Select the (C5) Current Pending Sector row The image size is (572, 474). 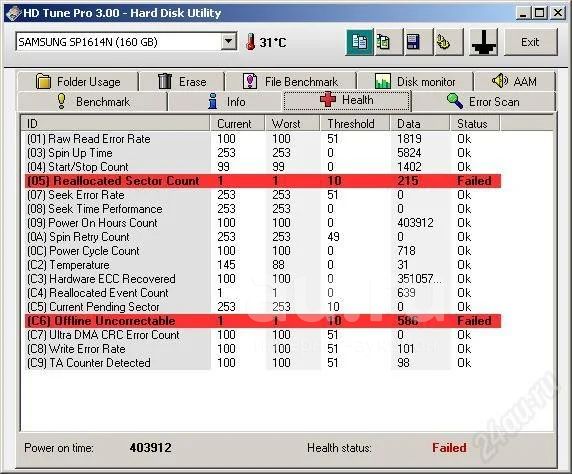click(x=263, y=307)
